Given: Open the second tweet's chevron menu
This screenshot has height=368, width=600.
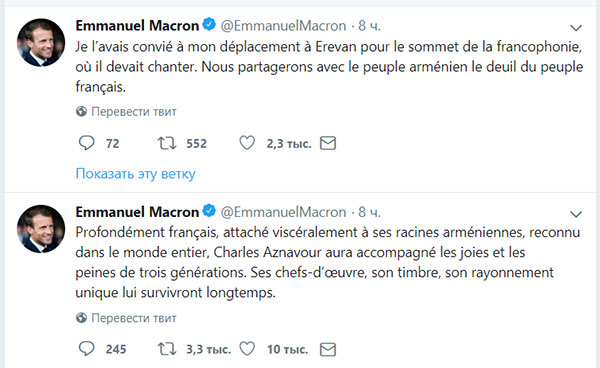Looking at the screenshot, I should (x=576, y=214).
